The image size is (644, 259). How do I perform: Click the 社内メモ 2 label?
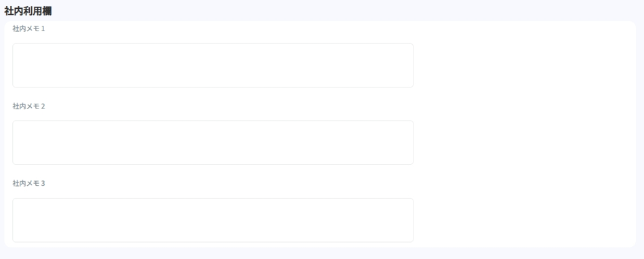(28, 106)
